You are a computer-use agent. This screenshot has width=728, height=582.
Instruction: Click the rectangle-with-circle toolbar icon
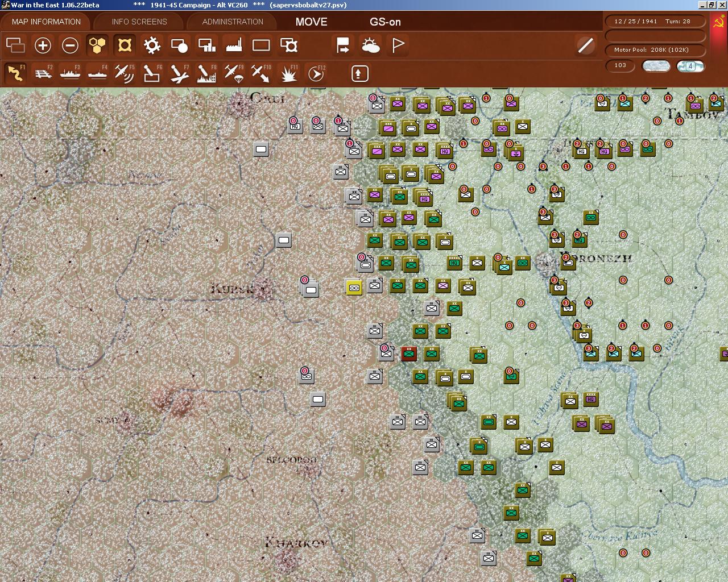coord(179,45)
